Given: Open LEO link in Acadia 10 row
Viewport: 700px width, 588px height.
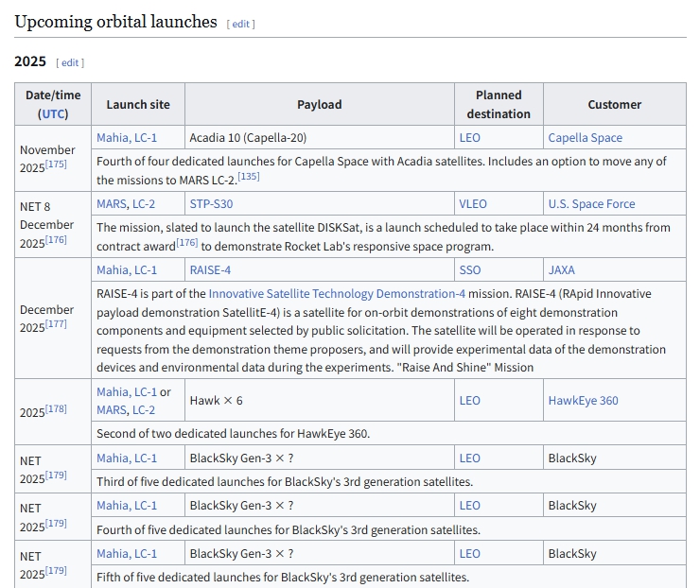Looking at the screenshot, I should point(469,137).
